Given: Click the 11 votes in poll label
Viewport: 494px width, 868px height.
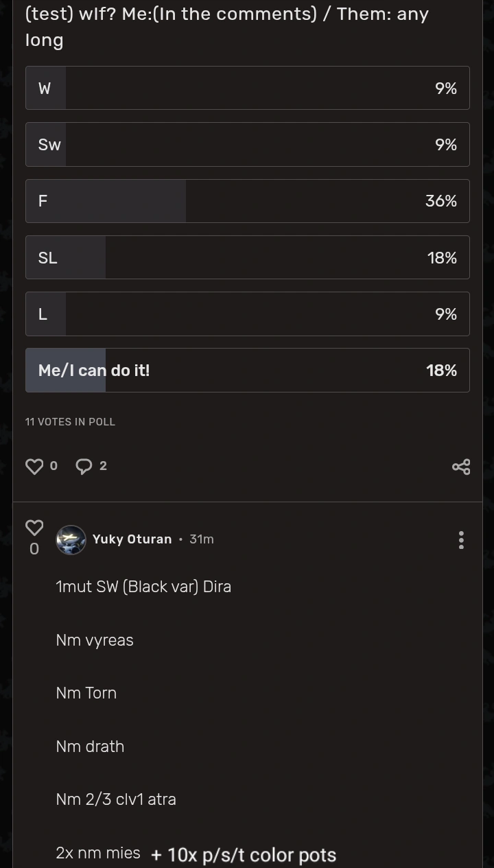Looking at the screenshot, I should (70, 422).
